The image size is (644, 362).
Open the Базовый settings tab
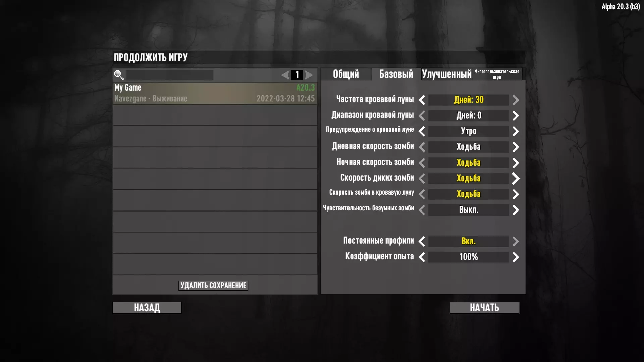coord(396,74)
